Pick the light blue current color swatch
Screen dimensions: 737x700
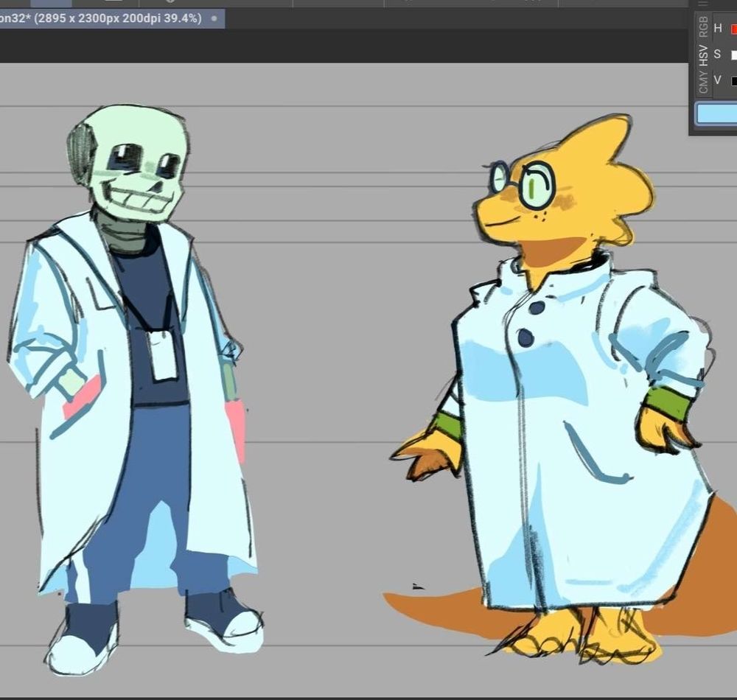(717, 114)
